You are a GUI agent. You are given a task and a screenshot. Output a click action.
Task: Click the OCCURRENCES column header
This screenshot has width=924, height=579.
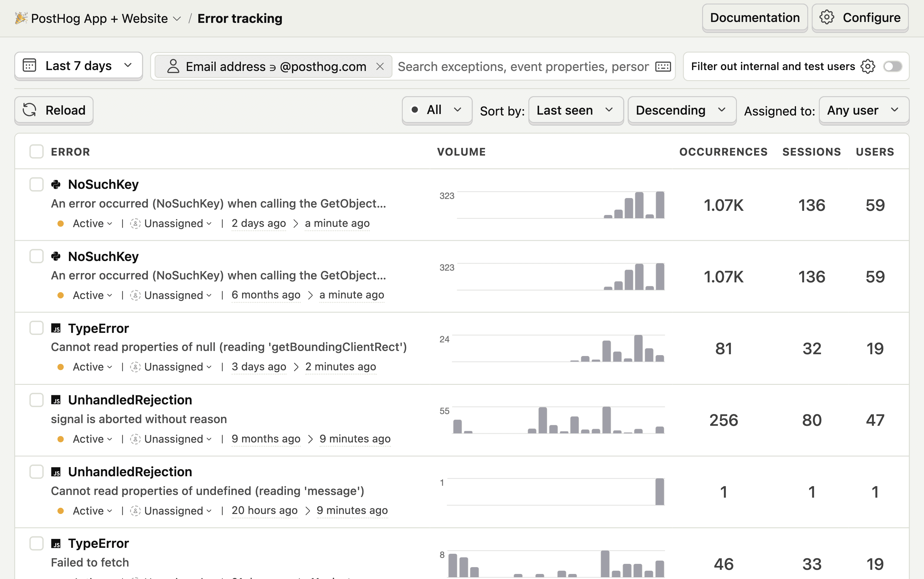723,152
